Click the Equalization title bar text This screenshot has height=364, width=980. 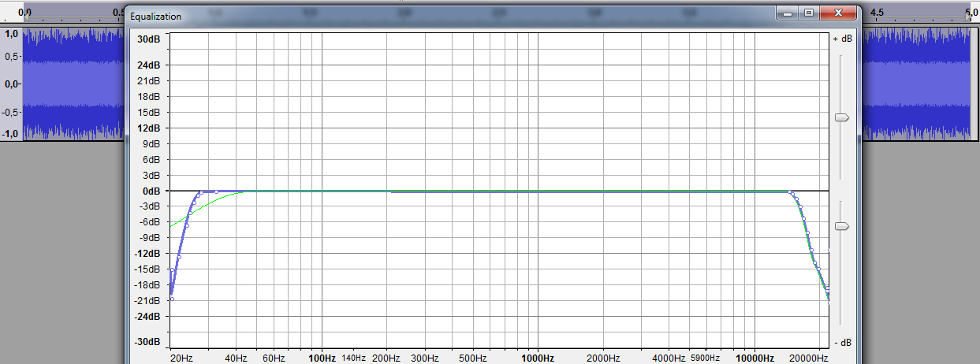pyautogui.click(x=155, y=17)
